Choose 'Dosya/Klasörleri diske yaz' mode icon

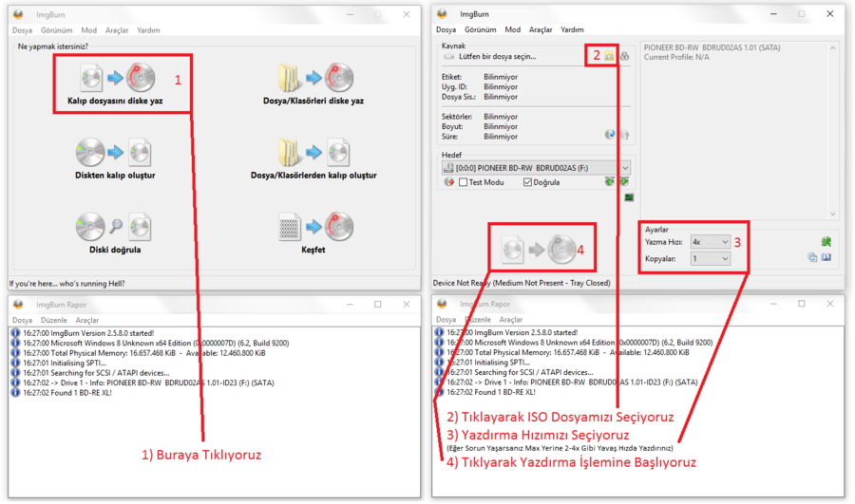(316, 78)
